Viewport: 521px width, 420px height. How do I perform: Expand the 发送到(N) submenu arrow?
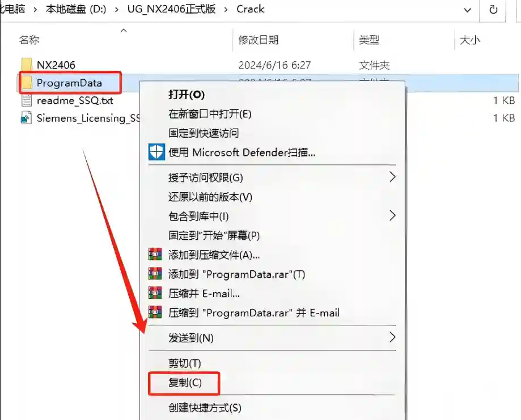(x=392, y=337)
